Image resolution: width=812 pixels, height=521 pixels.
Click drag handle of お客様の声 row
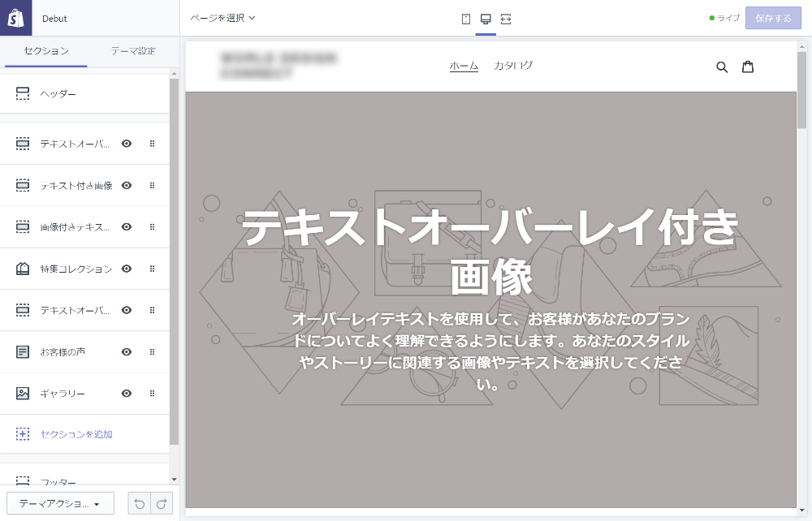[x=153, y=352]
